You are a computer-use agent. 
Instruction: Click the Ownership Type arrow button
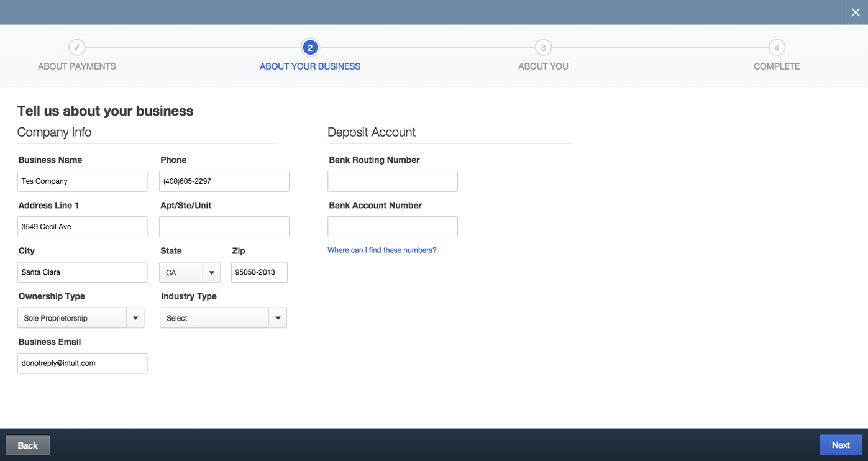(135, 318)
